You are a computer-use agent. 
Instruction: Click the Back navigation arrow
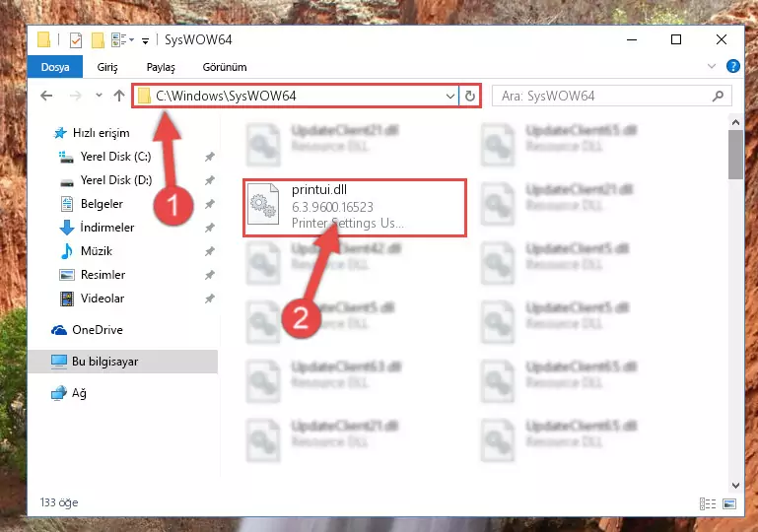click(x=46, y=96)
